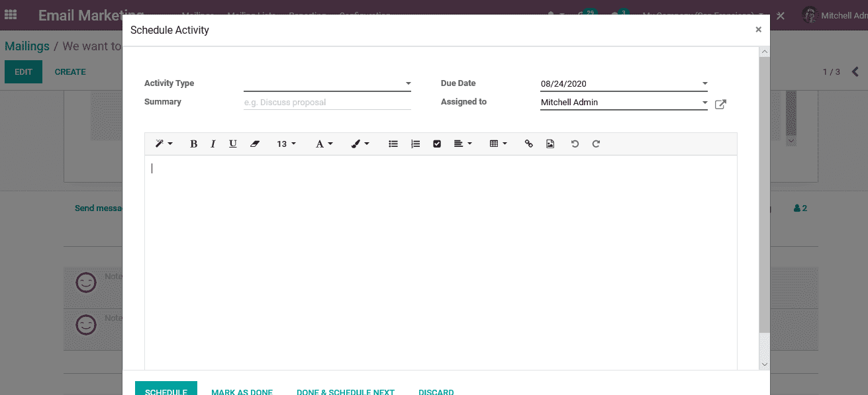
Task: Open the font color dropdown
Action: pos(324,144)
